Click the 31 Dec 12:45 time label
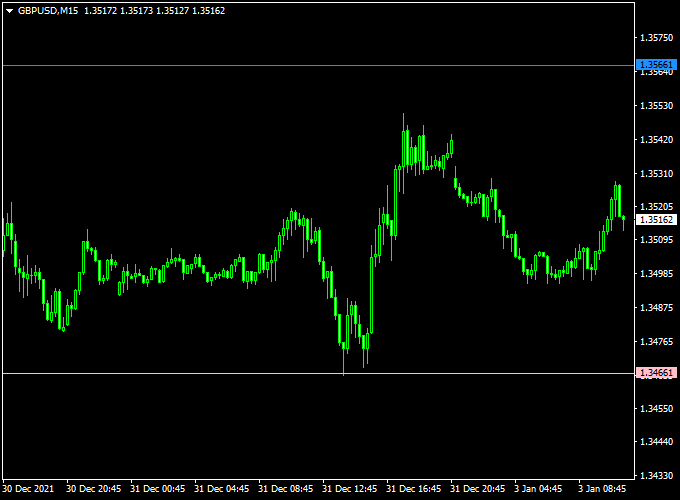The image size is (680, 500). 350,489
